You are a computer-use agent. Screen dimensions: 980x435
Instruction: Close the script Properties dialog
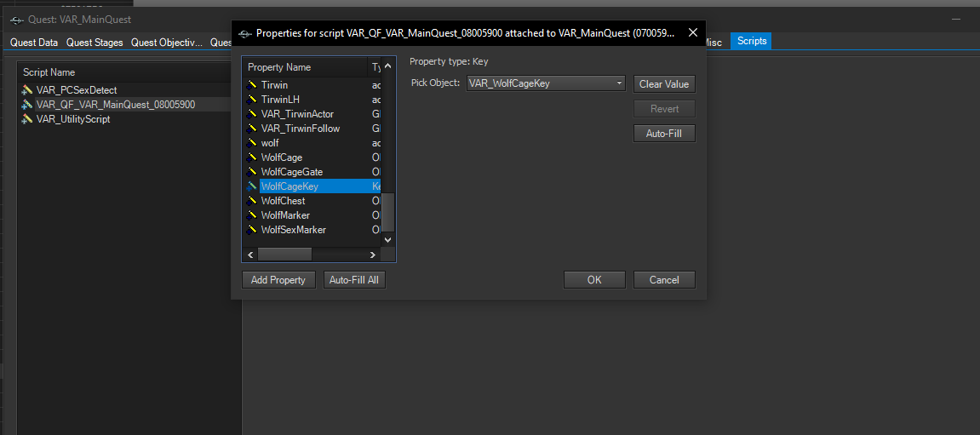(x=692, y=33)
